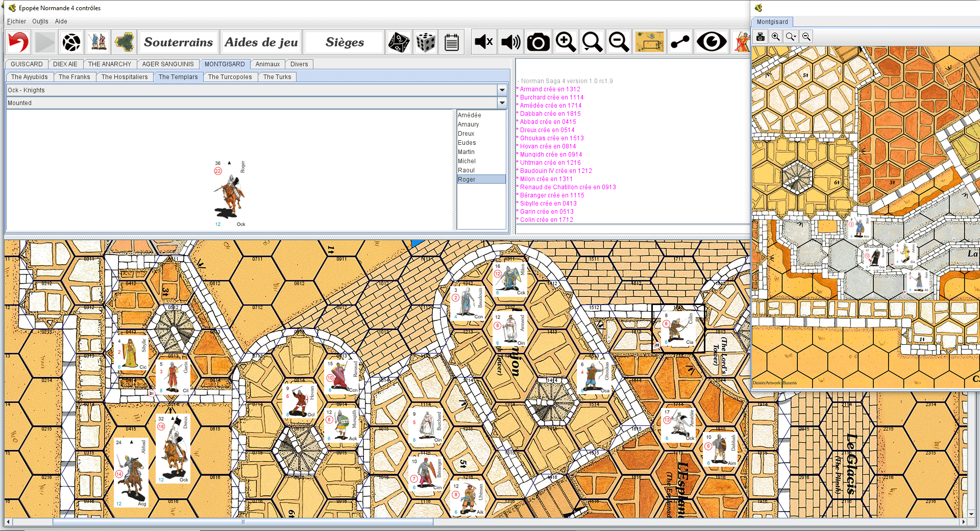
Task: Open the zoom level selector magnifier
Action: [593, 42]
